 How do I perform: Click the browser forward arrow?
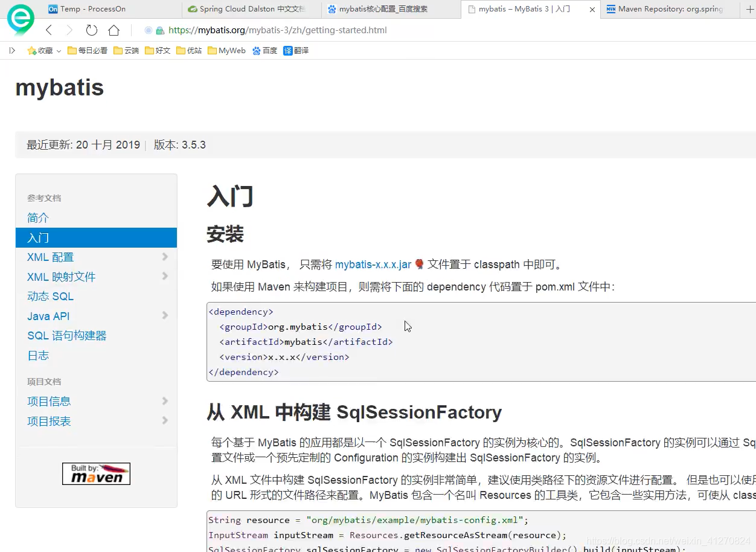[x=69, y=30]
